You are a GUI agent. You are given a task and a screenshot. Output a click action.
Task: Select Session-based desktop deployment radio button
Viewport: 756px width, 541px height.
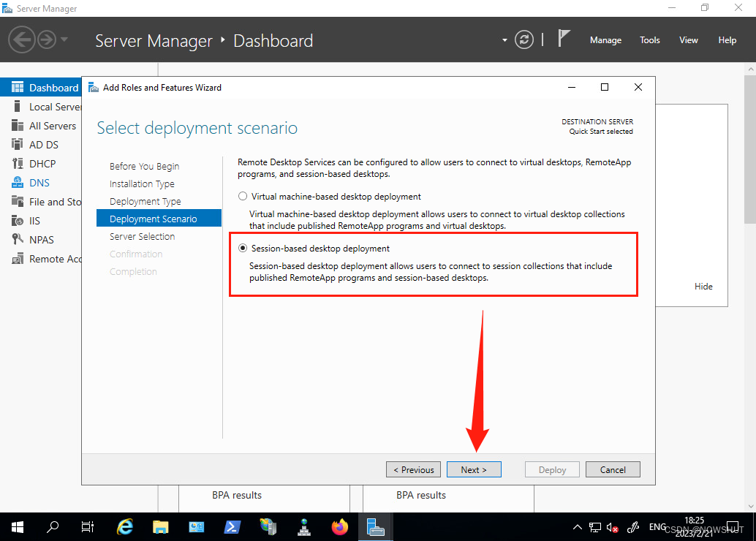click(x=243, y=248)
